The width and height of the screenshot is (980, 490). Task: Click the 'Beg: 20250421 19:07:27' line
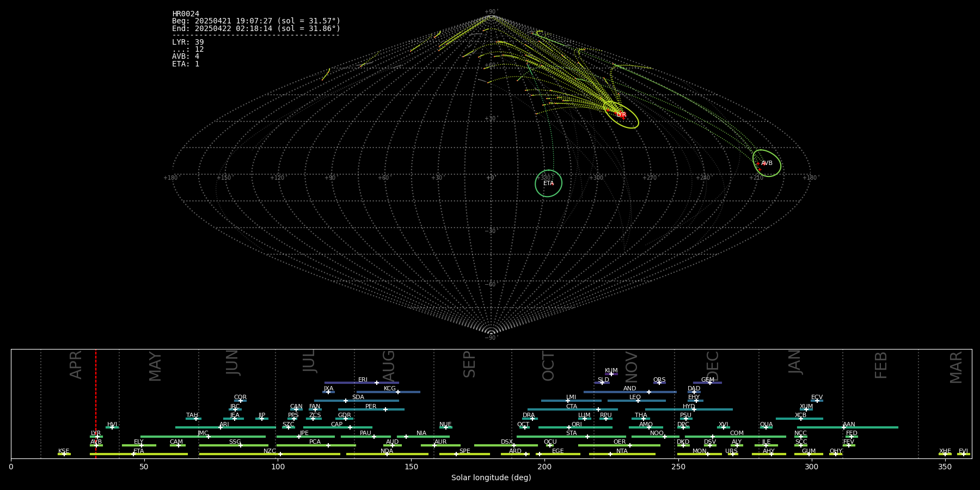tap(256, 21)
